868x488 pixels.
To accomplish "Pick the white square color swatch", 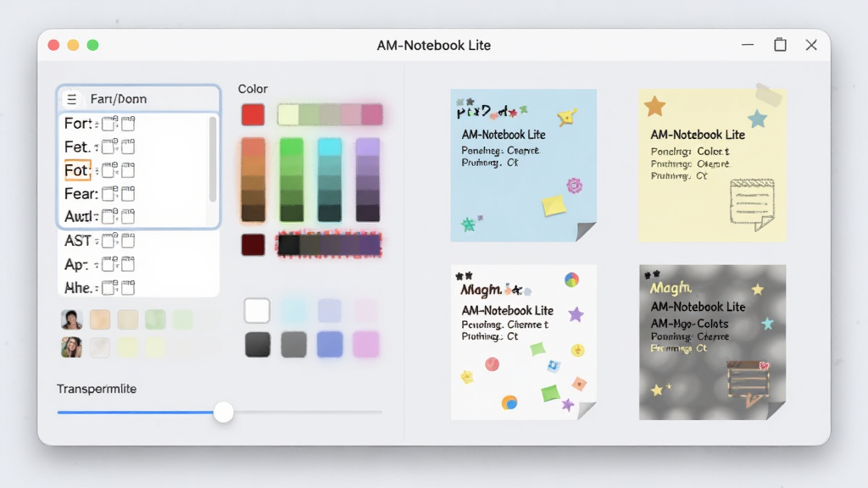I will (257, 310).
